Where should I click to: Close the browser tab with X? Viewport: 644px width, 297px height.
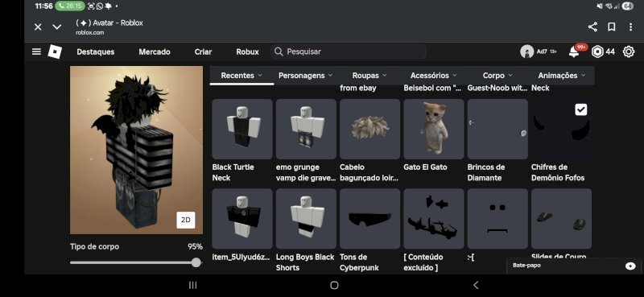[38, 27]
